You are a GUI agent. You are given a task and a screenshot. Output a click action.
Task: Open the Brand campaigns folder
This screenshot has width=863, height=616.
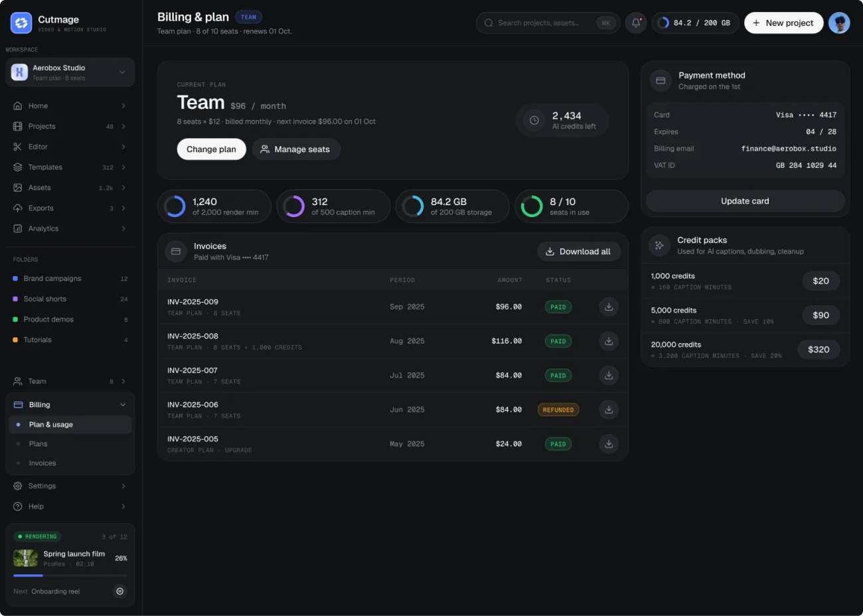pos(70,279)
